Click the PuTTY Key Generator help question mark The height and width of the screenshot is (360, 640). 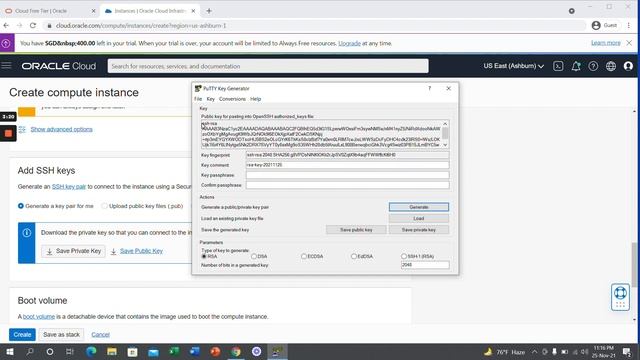pos(429,88)
